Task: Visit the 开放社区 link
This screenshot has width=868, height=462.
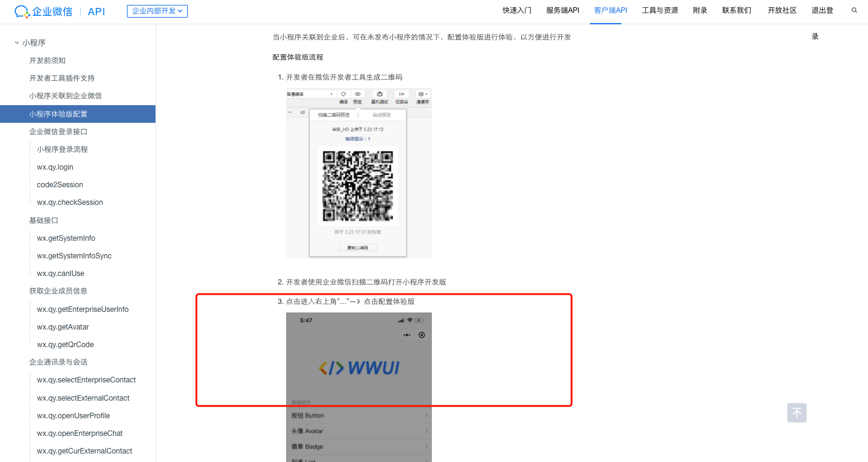Action: 782,10
